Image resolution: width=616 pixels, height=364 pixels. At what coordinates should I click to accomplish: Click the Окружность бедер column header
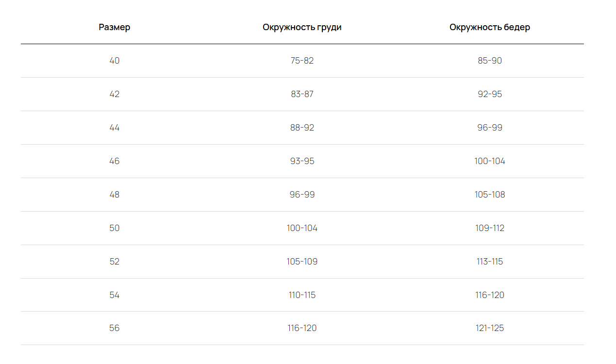[489, 27]
